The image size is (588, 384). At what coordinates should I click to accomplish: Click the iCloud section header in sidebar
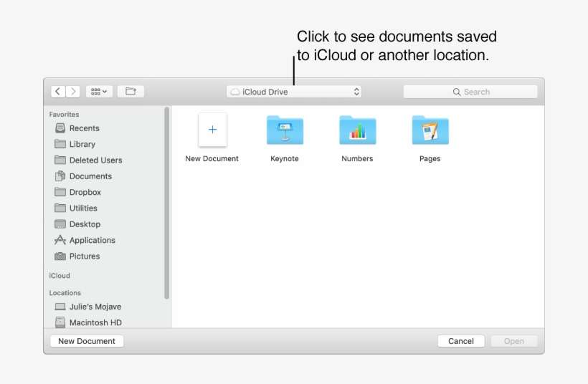click(60, 275)
